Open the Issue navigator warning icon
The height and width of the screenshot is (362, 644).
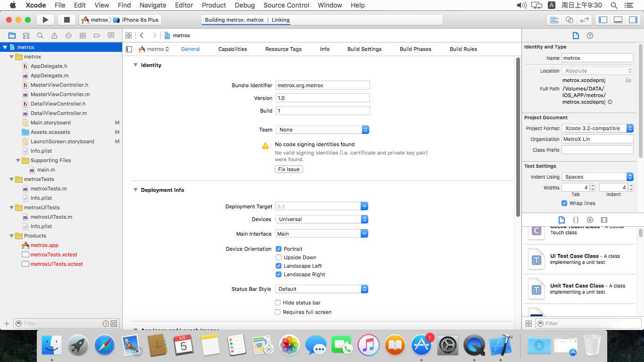pyautogui.click(x=54, y=35)
